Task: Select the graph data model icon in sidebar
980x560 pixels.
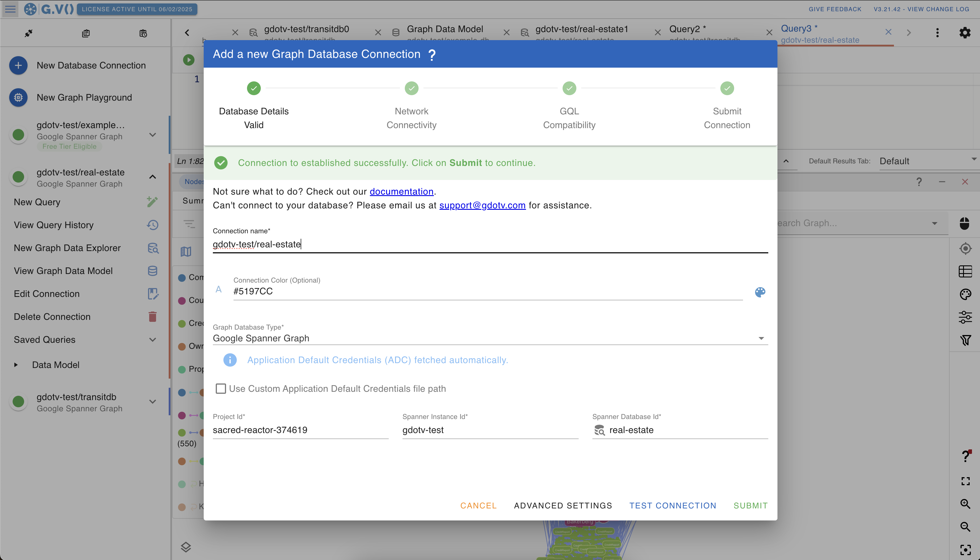Action: pos(153,270)
